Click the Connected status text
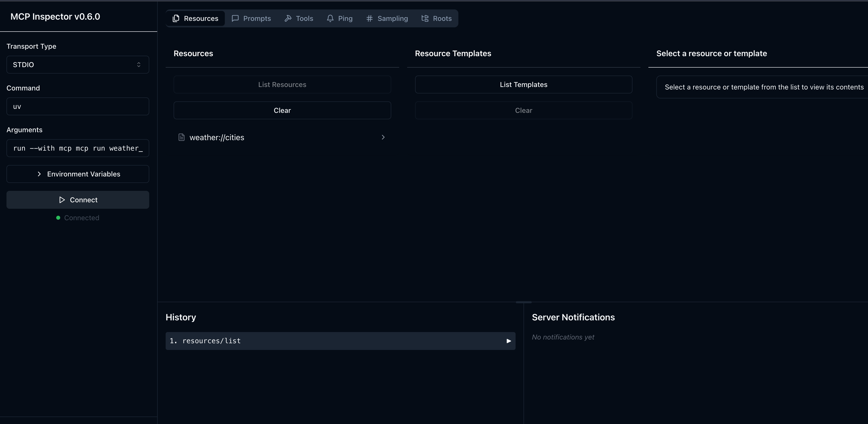The height and width of the screenshot is (424, 868). pyautogui.click(x=82, y=218)
